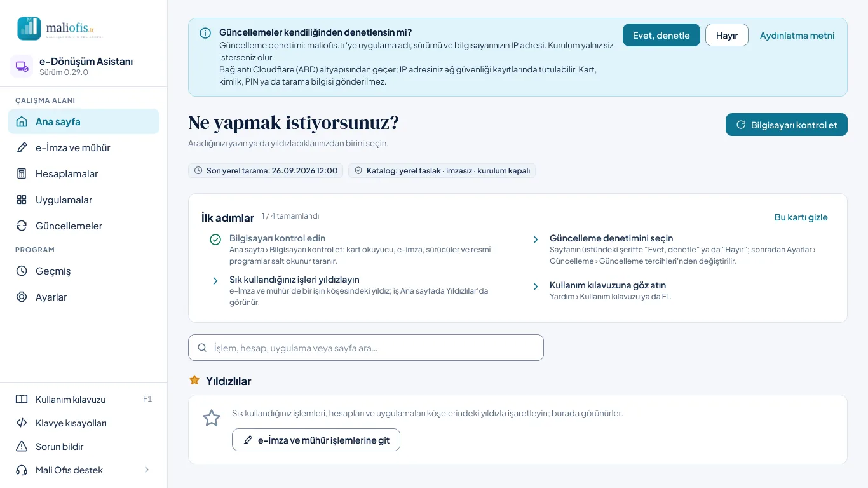Screen dimensions: 868x488
Task: Select Uygulamalar in the sidebar
Action: (x=83, y=200)
